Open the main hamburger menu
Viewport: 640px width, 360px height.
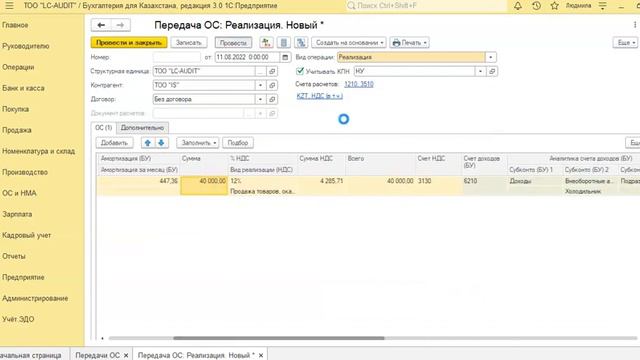[x=9, y=6]
